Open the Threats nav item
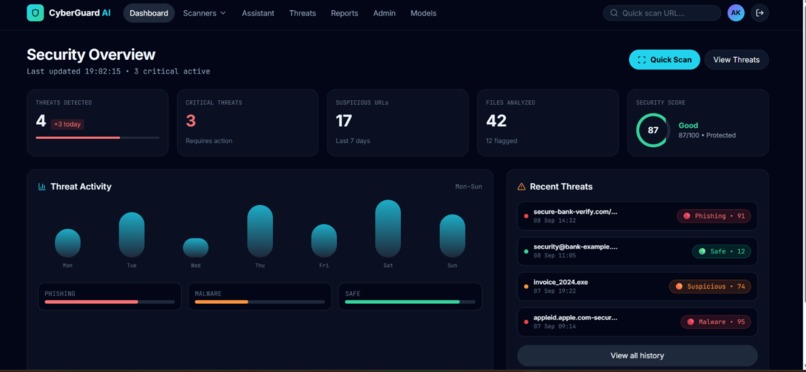 pos(302,13)
